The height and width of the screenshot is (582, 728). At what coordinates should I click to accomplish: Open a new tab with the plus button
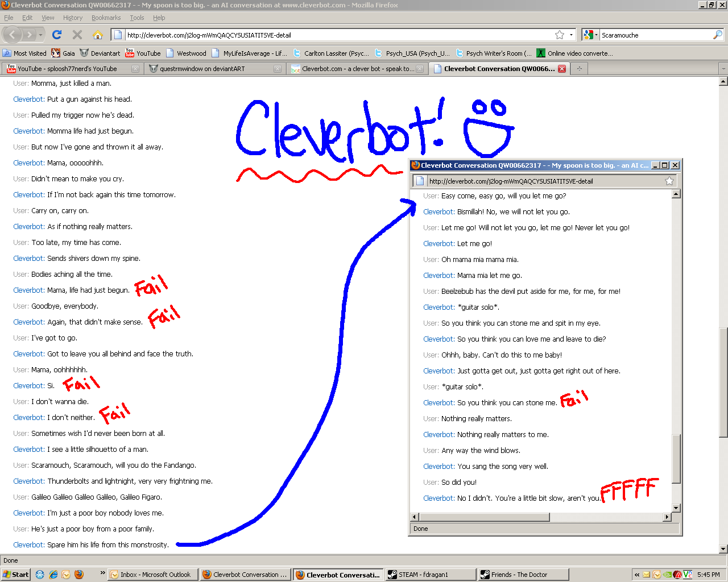[580, 69]
